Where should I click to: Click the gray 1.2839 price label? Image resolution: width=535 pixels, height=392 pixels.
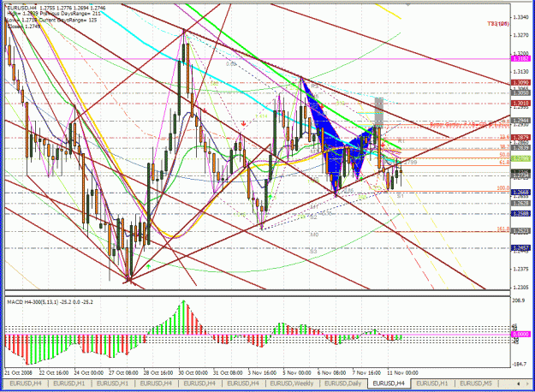[520, 148]
